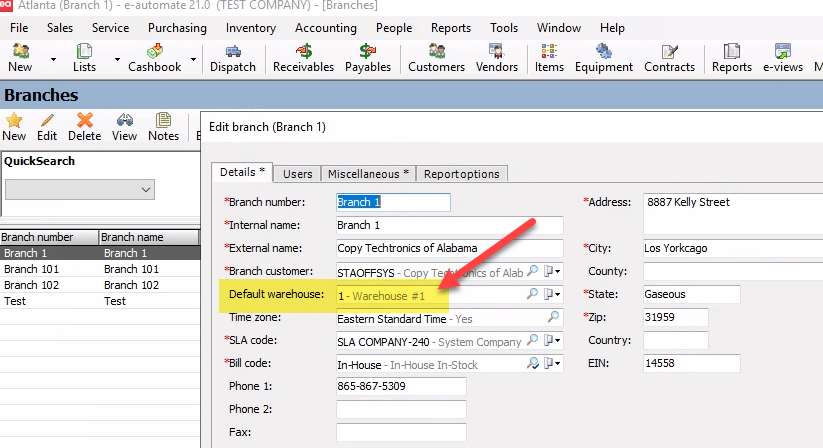Expand the Lists toolbar dropdown arrow
The height and width of the screenshot is (448, 823).
[117, 59]
